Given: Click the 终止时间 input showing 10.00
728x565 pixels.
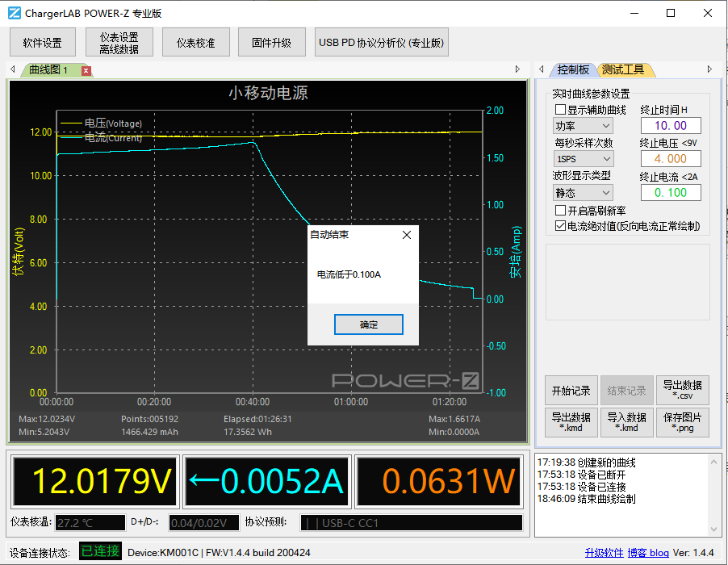Looking at the screenshot, I should [x=671, y=126].
